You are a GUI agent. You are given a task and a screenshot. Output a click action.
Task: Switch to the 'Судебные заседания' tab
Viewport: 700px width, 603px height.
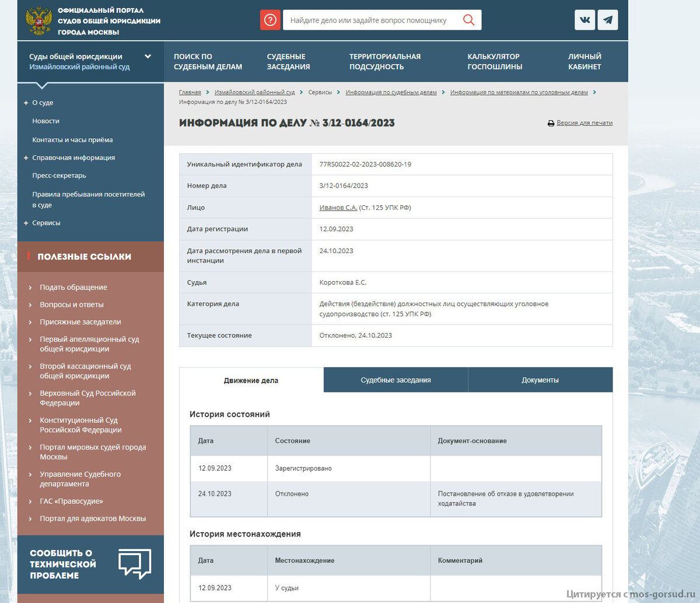coord(395,379)
